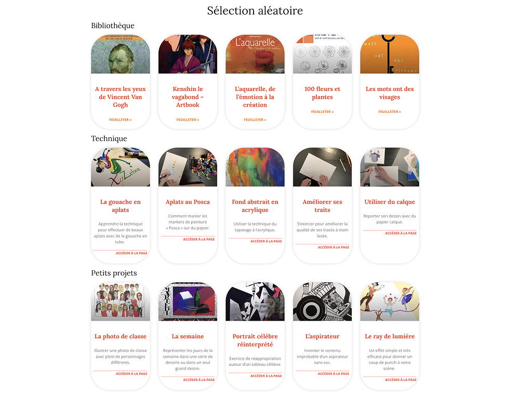Click Feuilleter under Les mots ont des visages

(390, 112)
